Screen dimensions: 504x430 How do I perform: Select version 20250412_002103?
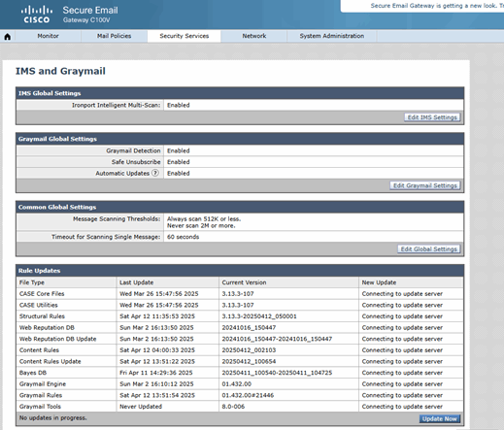pos(249,350)
